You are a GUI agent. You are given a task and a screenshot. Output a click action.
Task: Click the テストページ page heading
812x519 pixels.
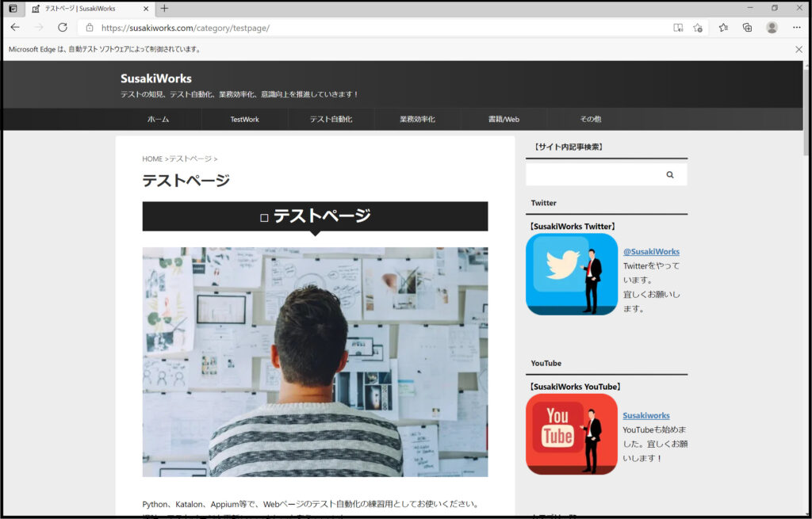(186, 181)
